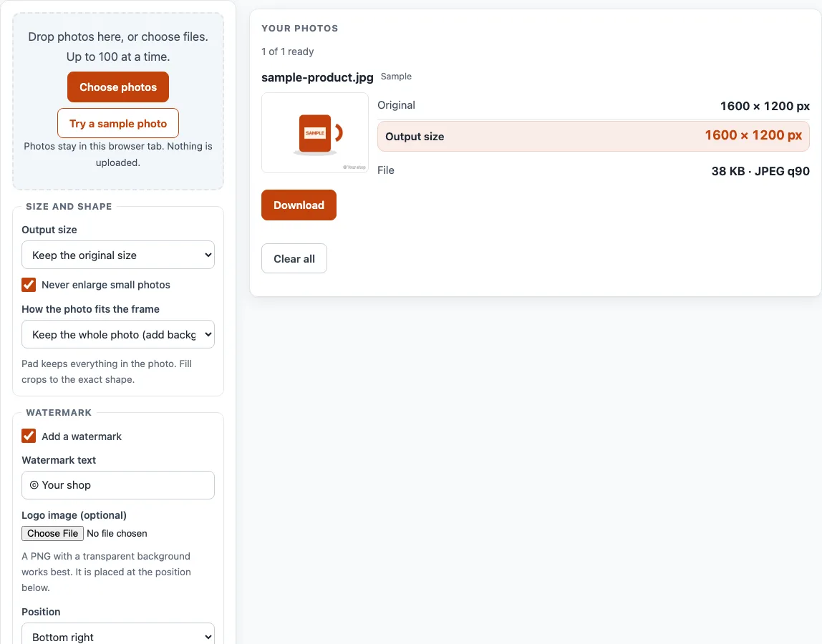Click the Choose photos button

[x=118, y=87]
